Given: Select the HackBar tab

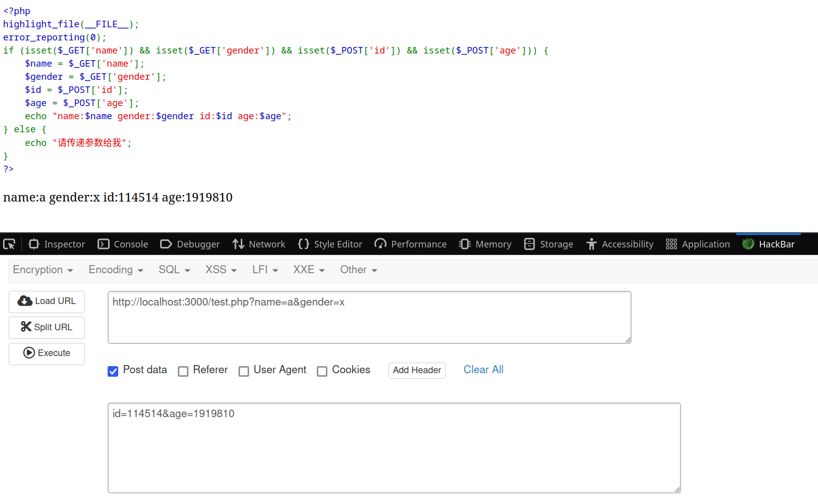Looking at the screenshot, I should coord(768,244).
